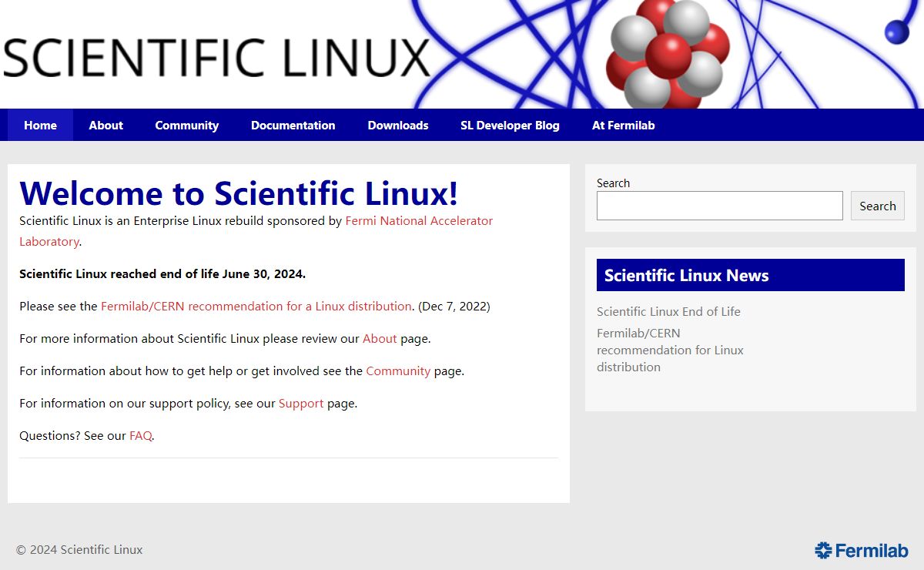Open the FAQ link
924x570 pixels.
click(x=140, y=435)
